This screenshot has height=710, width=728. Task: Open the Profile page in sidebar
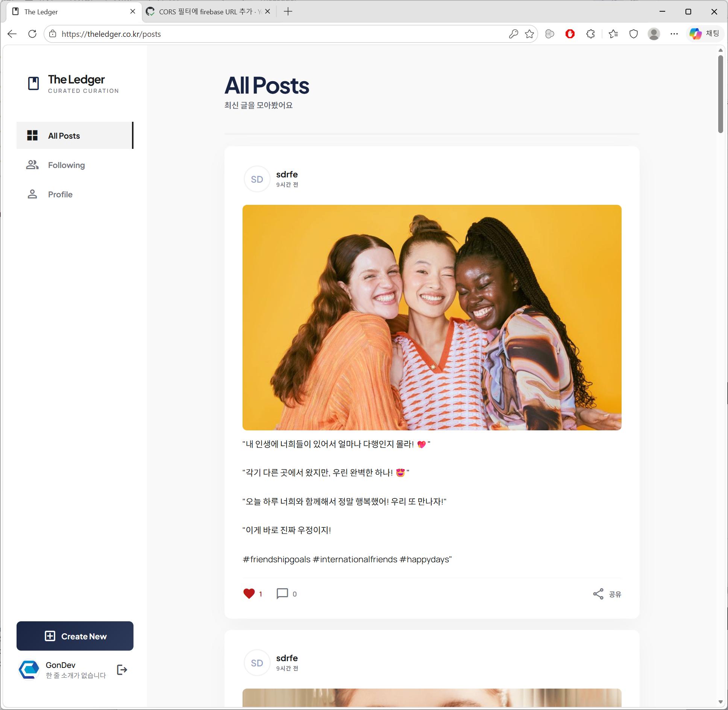[60, 194]
